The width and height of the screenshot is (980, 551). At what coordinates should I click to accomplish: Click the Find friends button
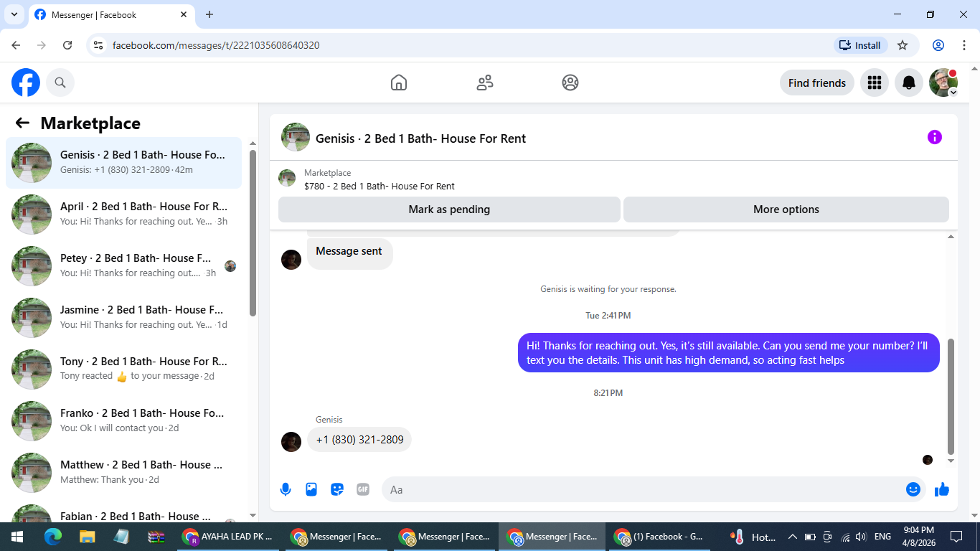tap(817, 83)
